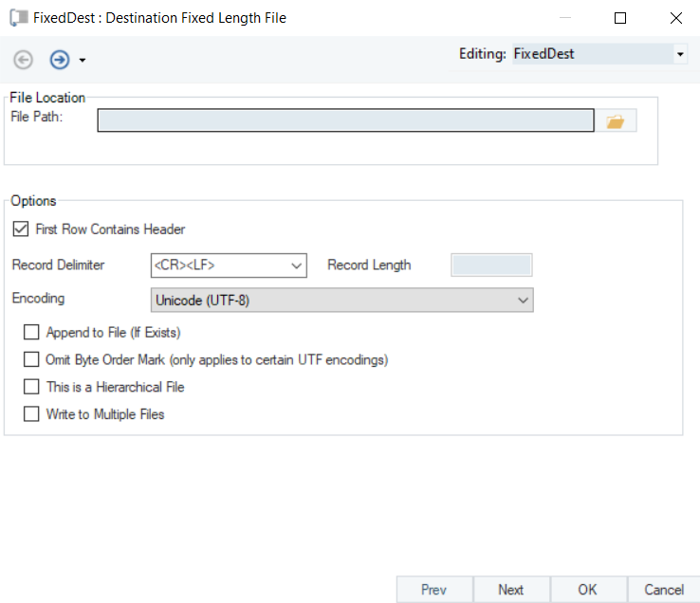Toggle the Omit Byte Order Mark checkbox
The width and height of the screenshot is (700, 603).
(x=31, y=360)
